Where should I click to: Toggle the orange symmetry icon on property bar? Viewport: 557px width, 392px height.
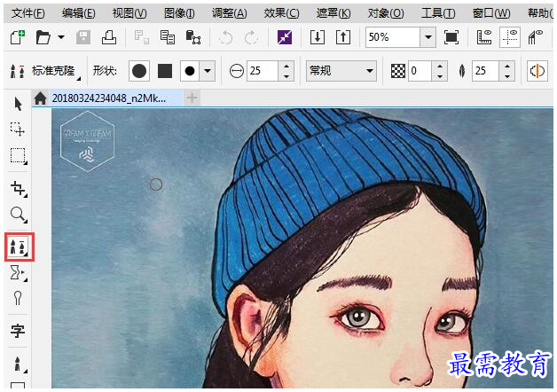point(537,71)
